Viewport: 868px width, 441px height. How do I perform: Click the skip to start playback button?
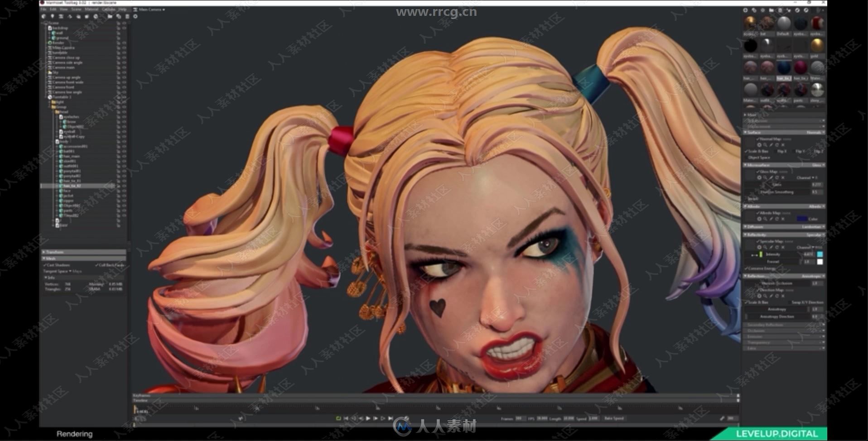coord(346,419)
